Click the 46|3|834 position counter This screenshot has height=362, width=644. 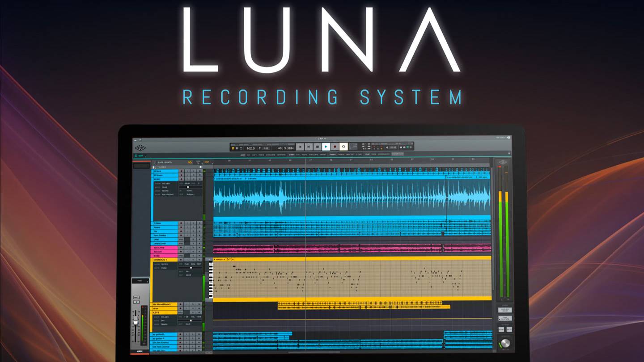point(286,148)
